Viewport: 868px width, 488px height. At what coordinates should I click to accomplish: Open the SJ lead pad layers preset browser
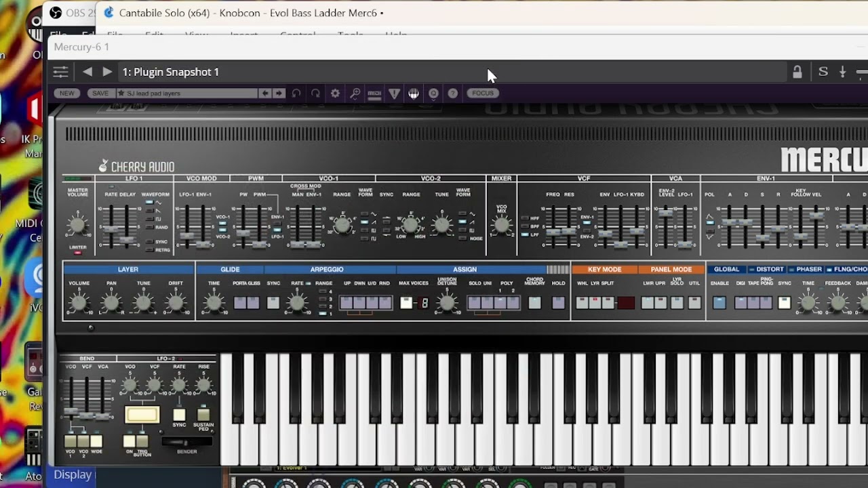(187, 94)
